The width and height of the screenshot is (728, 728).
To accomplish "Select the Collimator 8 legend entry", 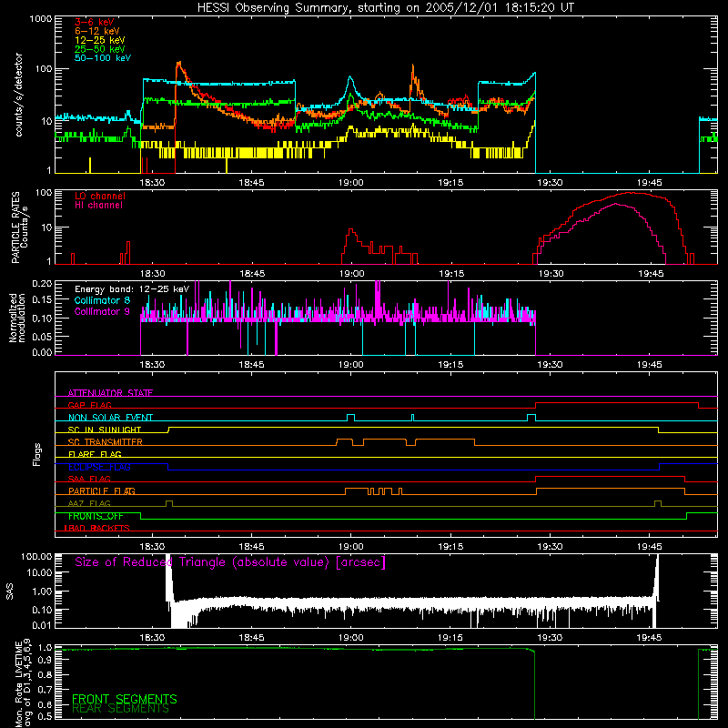I will coord(102,300).
